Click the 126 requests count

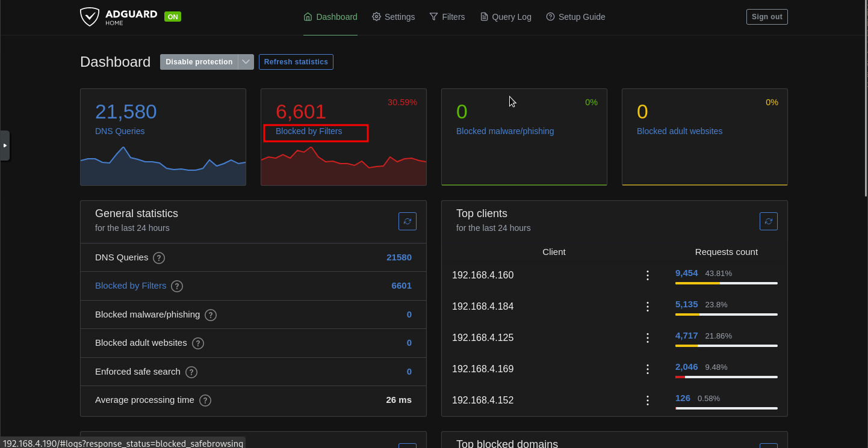(x=683, y=398)
